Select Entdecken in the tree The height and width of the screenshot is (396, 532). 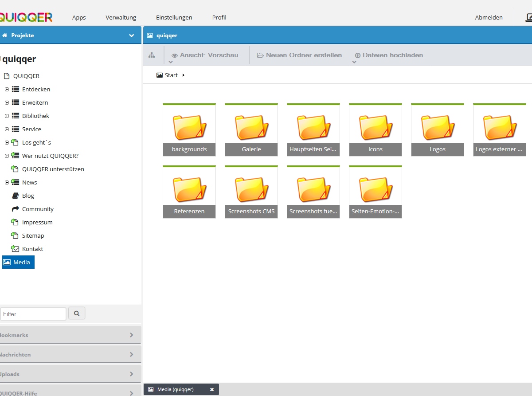[x=36, y=89]
